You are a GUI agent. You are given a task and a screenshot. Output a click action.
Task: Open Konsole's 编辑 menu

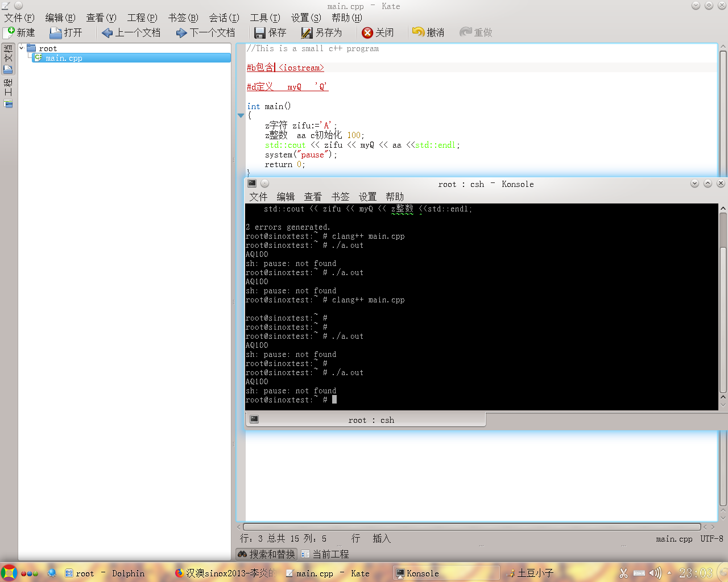tap(286, 197)
